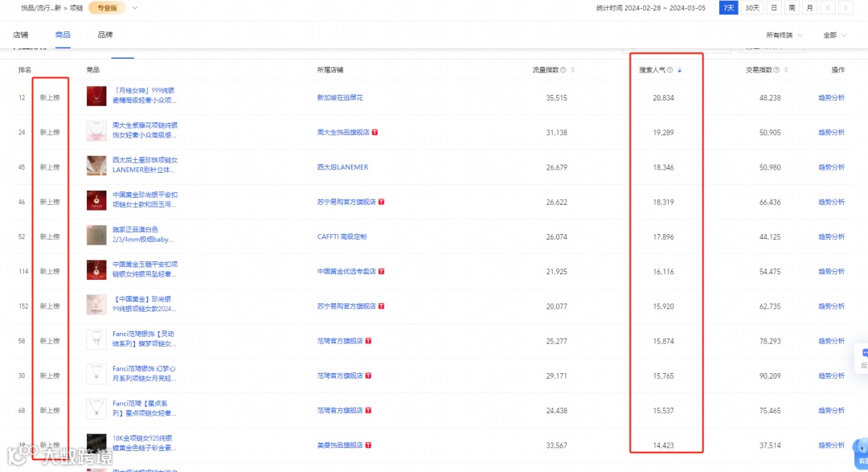This screenshot has width=868, height=472.
Task: Toggle the 搜索人气 sort arrow
Action: coord(680,70)
